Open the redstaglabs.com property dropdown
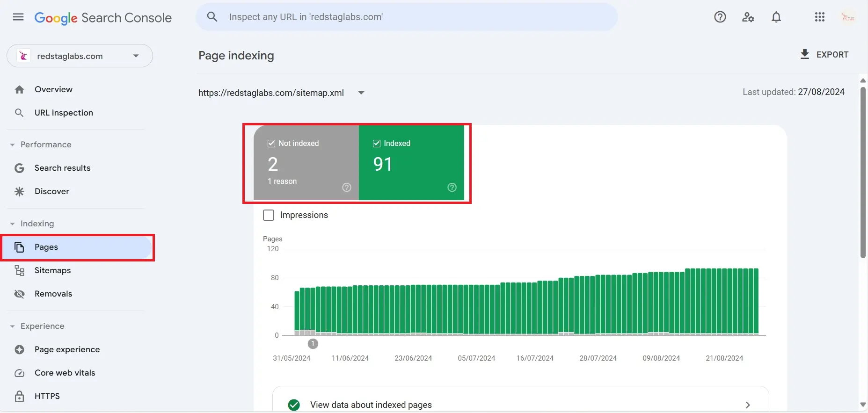This screenshot has height=413, width=868. tap(80, 56)
